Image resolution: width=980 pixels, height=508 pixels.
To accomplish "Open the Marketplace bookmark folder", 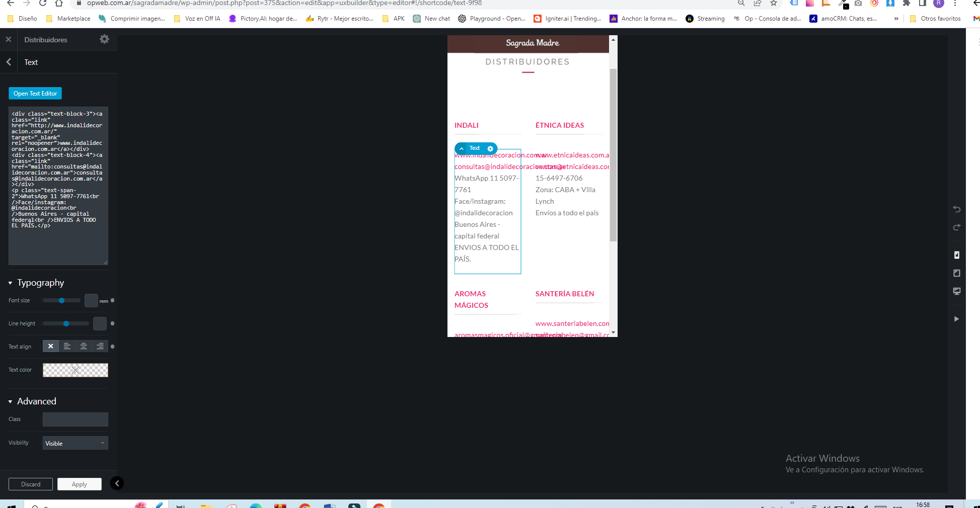I will coord(68,19).
